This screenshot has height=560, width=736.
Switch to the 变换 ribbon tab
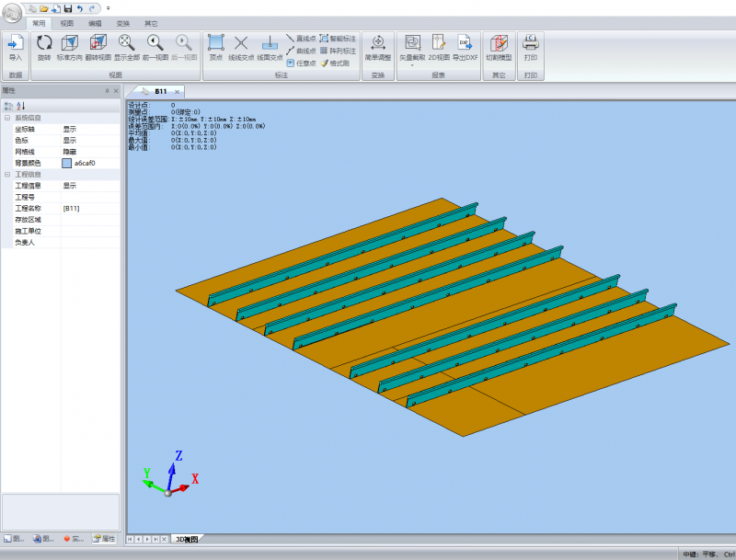tap(123, 22)
